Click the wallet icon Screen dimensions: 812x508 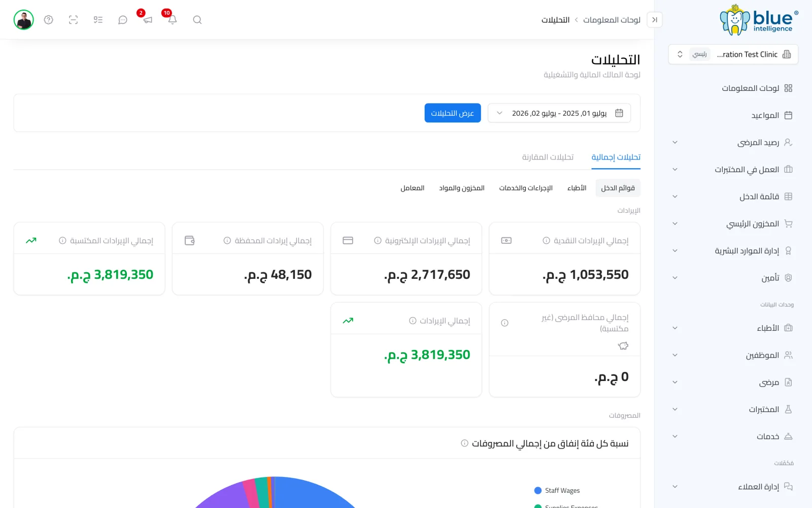click(190, 241)
